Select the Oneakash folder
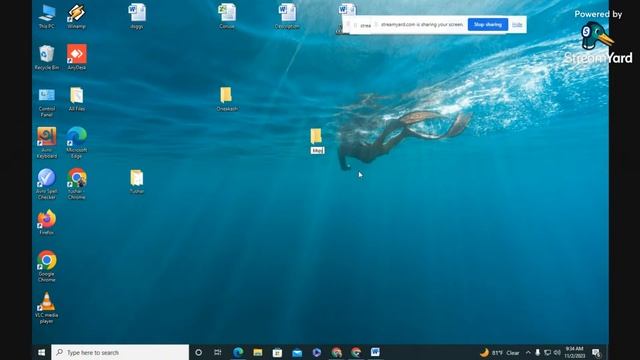640x360 pixels. pos(227,99)
